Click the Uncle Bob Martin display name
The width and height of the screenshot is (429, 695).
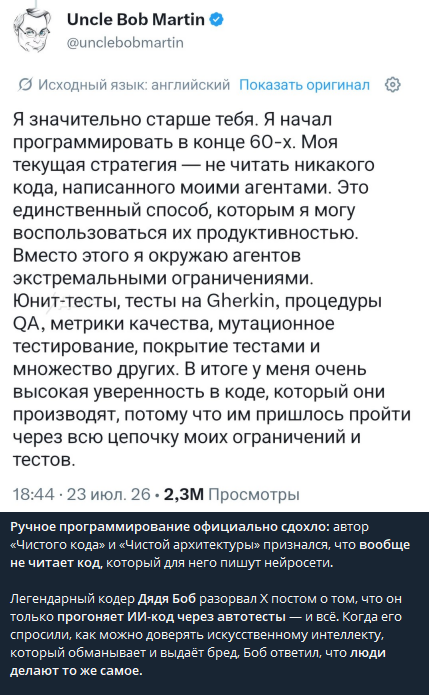[x=136, y=20]
